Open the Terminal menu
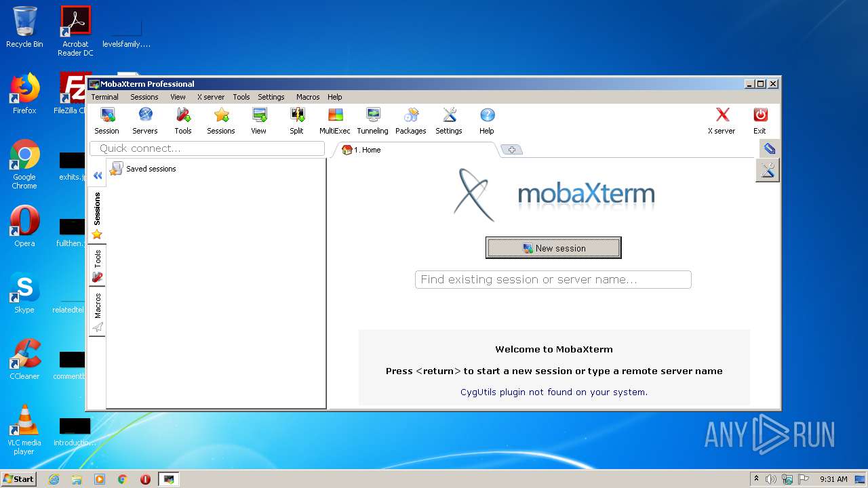Image resolution: width=868 pixels, height=488 pixels. pos(105,97)
